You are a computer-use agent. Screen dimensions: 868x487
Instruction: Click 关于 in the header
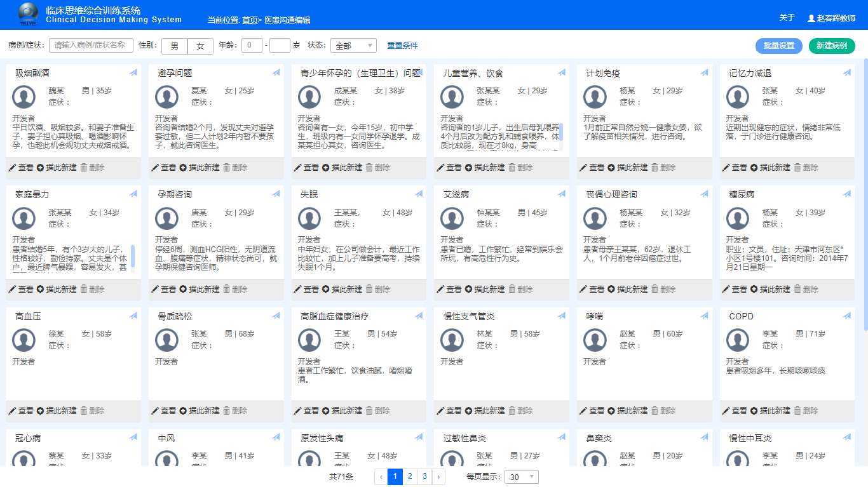coord(787,18)
